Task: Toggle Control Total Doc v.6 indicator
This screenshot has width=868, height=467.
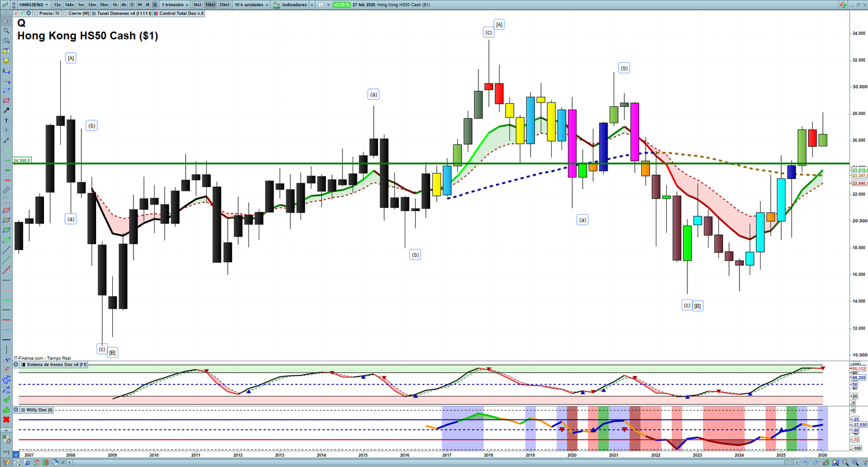Action: click(x=156, y=14)
